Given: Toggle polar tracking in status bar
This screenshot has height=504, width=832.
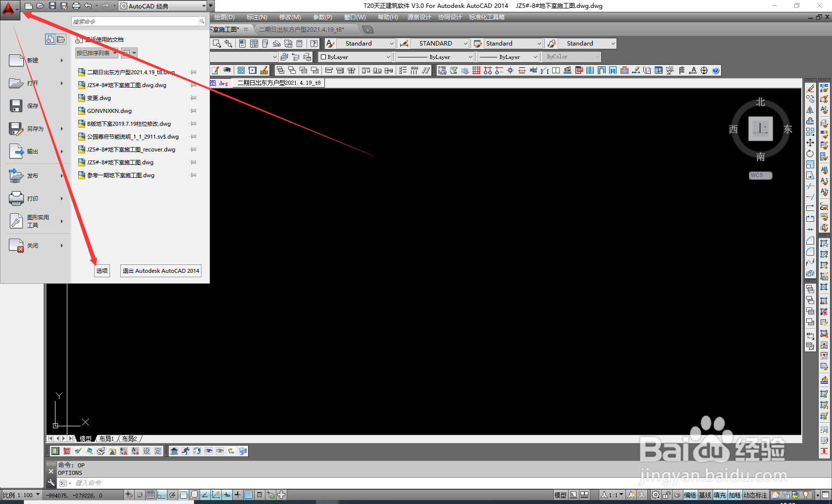Looking at the screenshot, I should [x=172, y=495].
